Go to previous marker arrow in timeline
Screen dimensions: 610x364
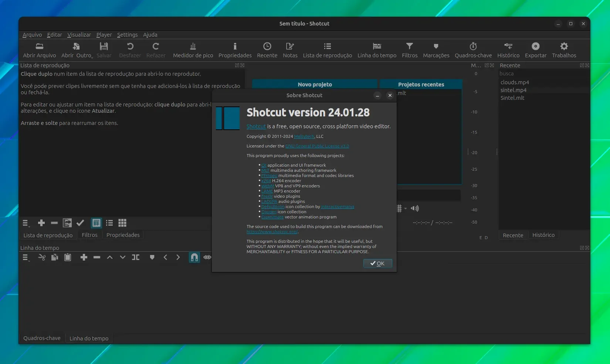pyautogui.click(x=165, y=257)
